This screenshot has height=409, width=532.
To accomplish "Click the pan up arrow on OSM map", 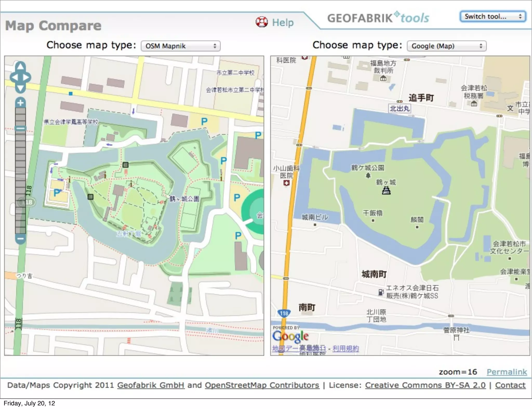I will [x=20, y=66].
